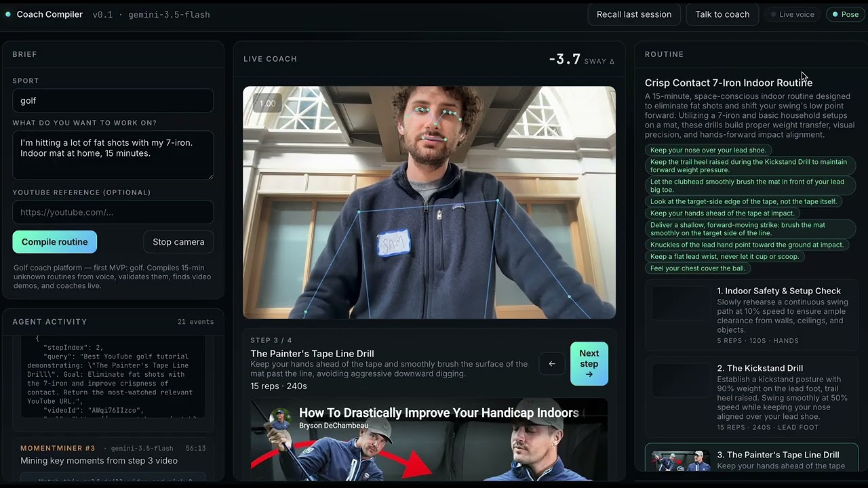Click the agent activity JSON log block
Viewport: 868px width, 488px height.
(x=113, y=377)
